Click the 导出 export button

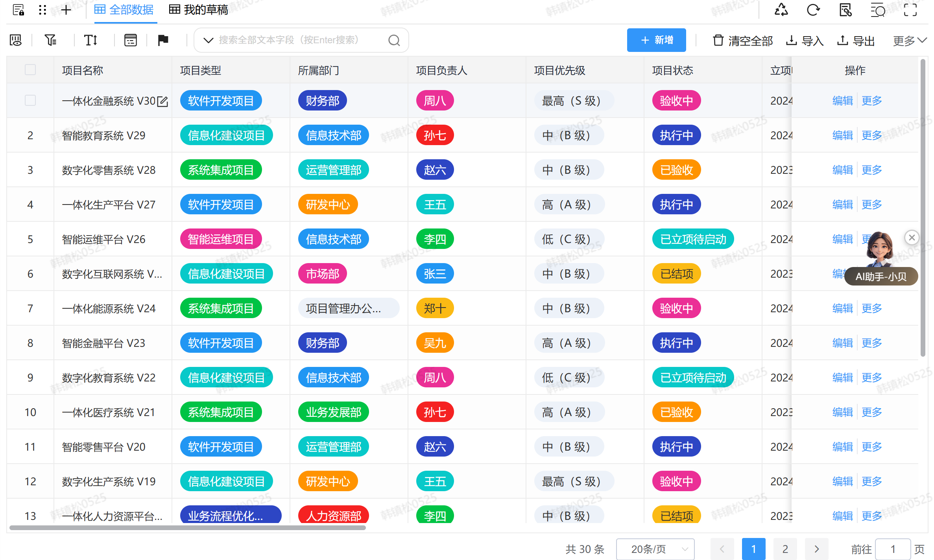coord(856,40)
